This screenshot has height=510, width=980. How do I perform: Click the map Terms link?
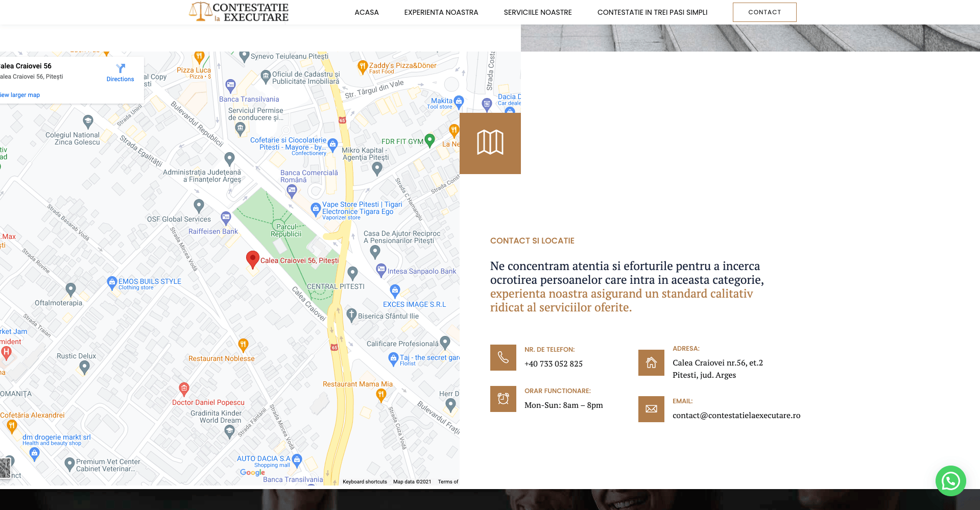448,481
